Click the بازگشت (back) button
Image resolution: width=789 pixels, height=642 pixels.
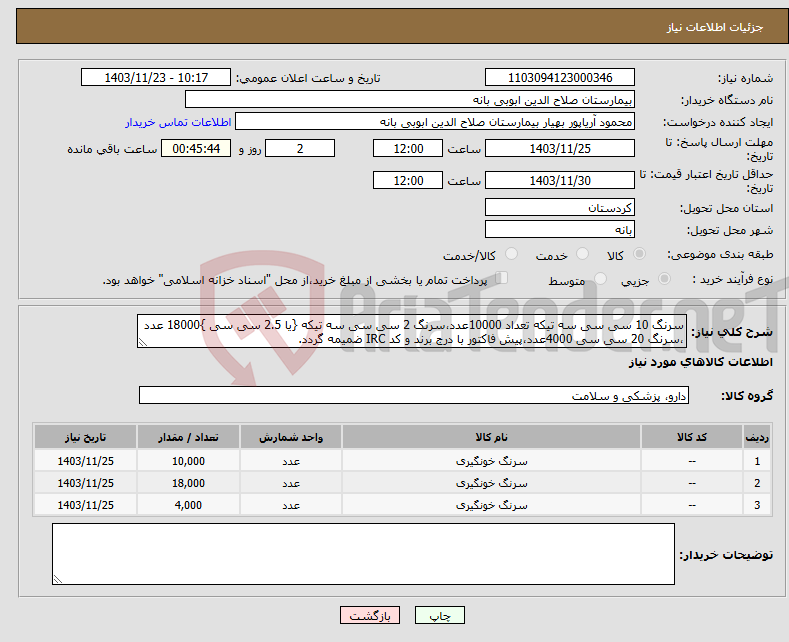click(x=370, y=615)
